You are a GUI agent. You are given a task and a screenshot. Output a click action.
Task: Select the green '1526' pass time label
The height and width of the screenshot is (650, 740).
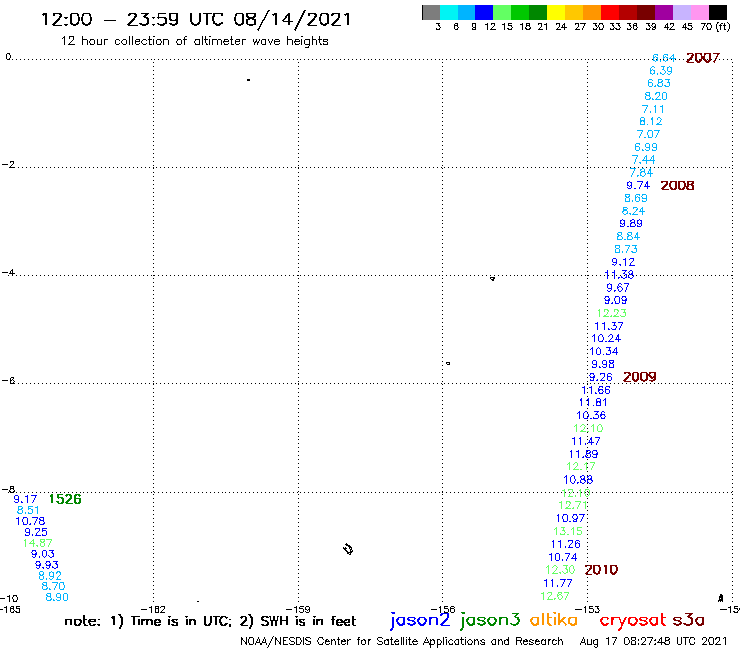[65, 499]
